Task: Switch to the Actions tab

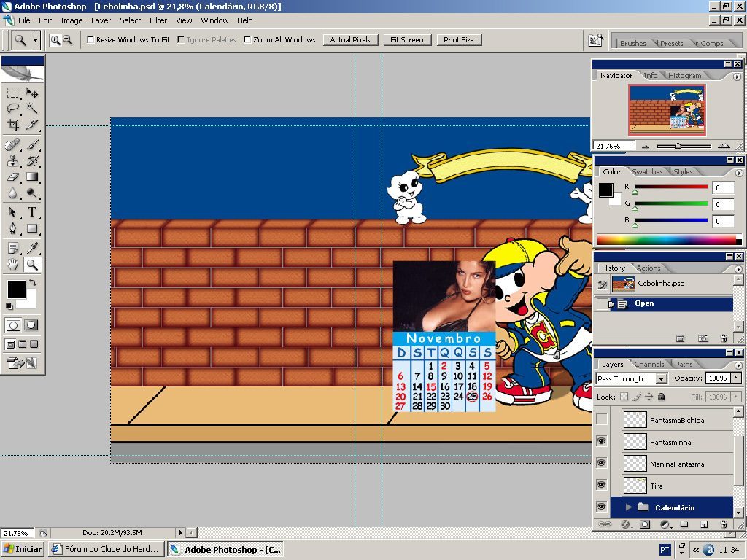Action: 649,268
